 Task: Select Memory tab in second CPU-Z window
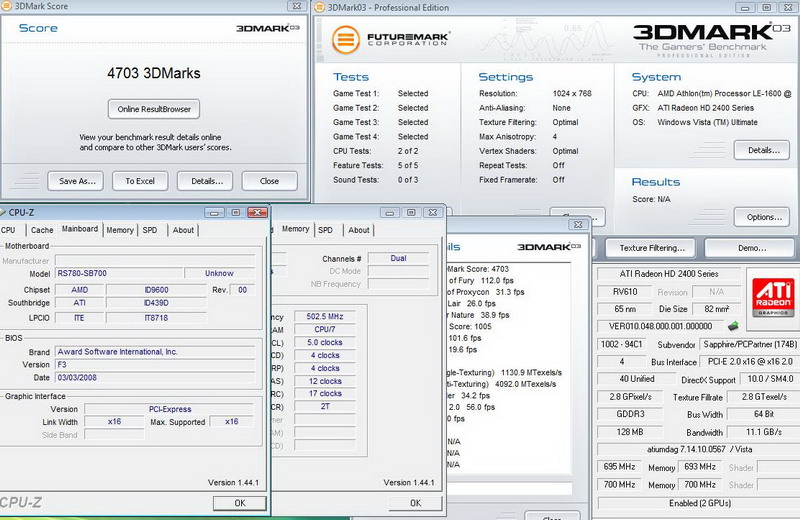295,229
